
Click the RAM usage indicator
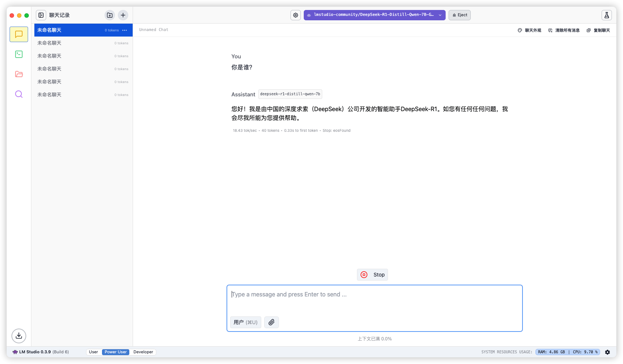pos(551,352)
